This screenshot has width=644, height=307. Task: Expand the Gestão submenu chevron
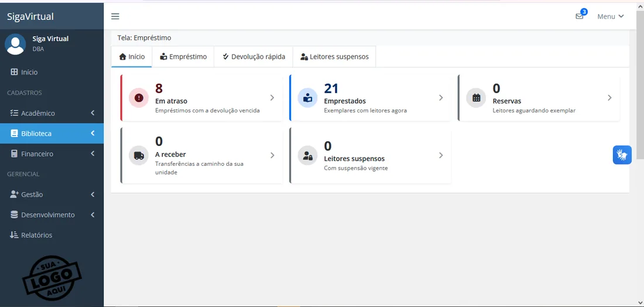click(x=93, y=195)
